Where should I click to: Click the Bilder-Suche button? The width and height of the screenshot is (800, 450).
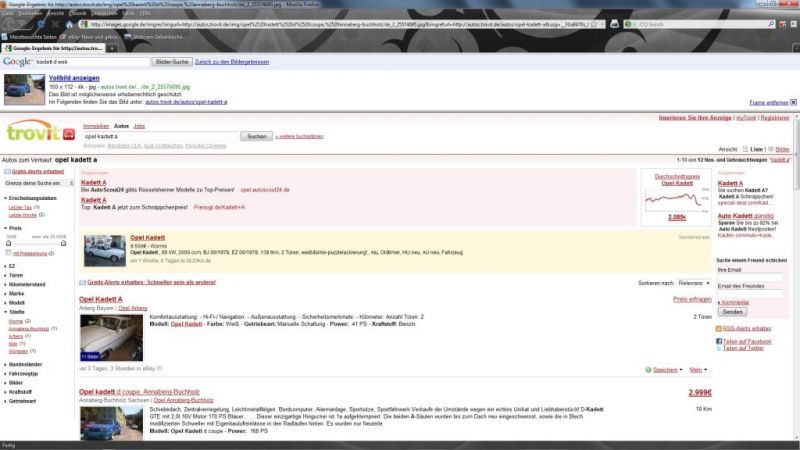pos(172,62)
